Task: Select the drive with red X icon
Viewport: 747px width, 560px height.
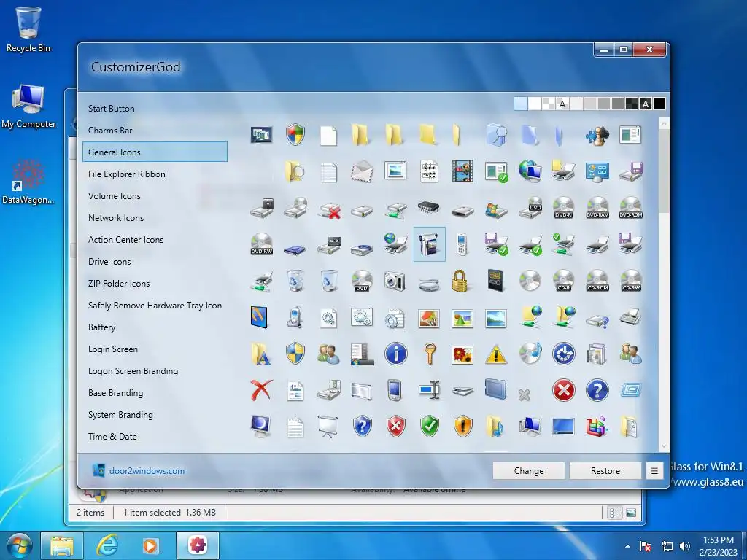Action: pyautogui.click(x=329, y=209)
